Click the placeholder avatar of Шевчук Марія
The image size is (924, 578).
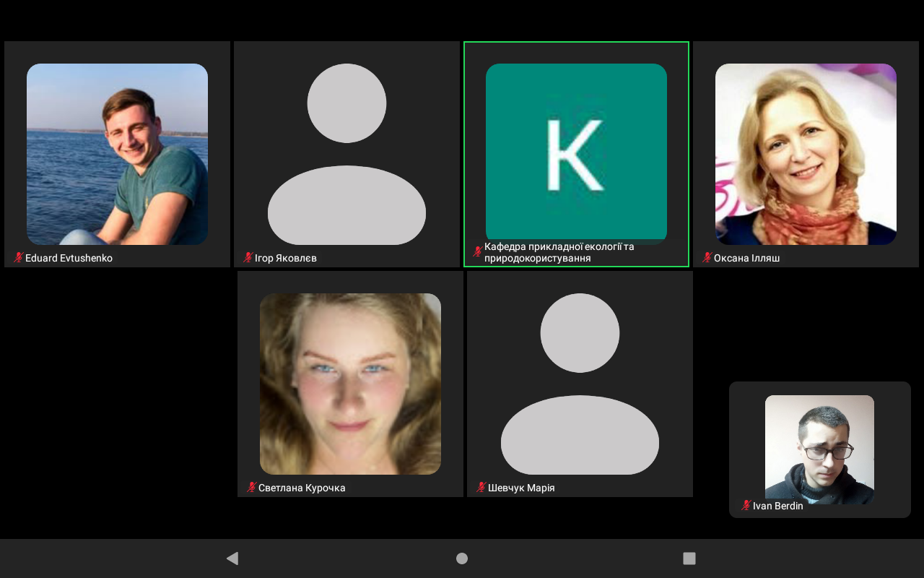point(580,384)
